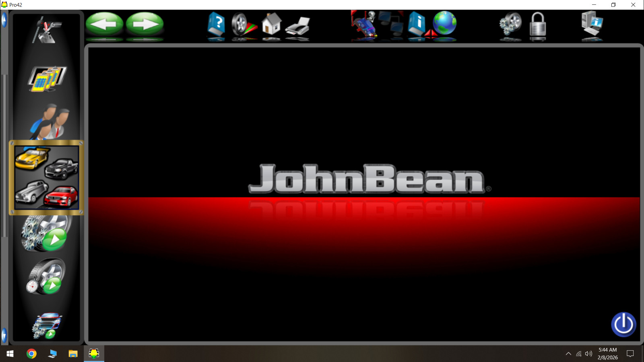Screen dimensions: 644x362
Task: Open the remote desktop icon in the taskbar
Action: pos(52,354)
